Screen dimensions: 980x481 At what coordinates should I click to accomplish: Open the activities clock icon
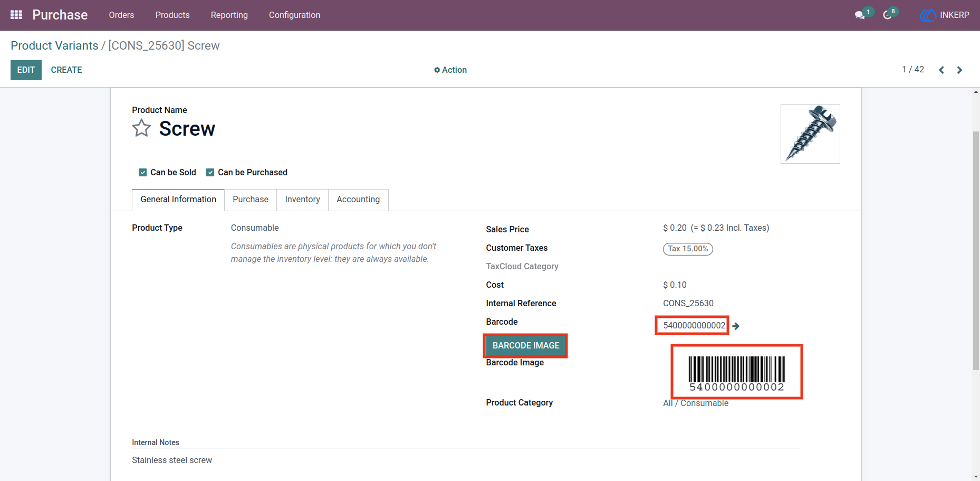[x=888, y=15]
